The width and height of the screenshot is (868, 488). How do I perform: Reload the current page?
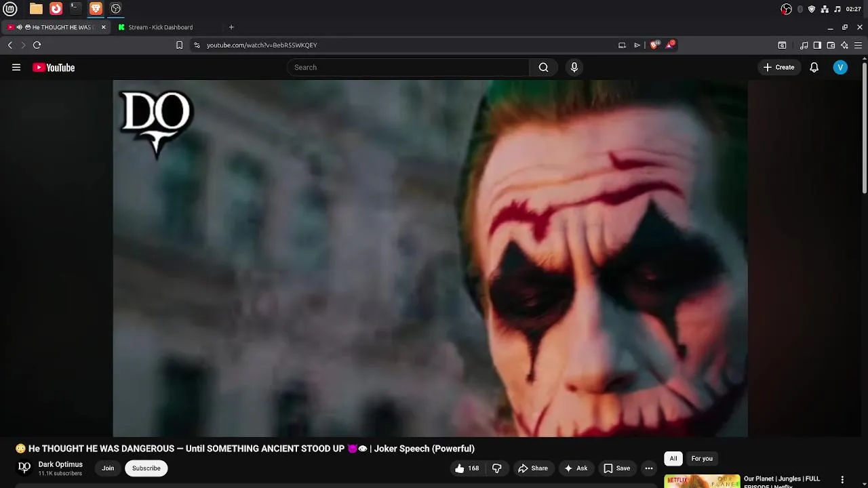(x=37, y=45)
